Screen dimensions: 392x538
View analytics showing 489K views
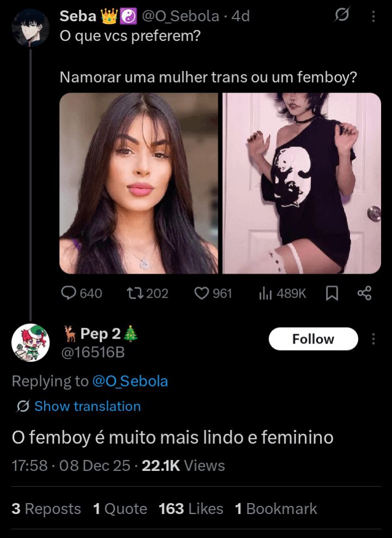tap(266, 293)
